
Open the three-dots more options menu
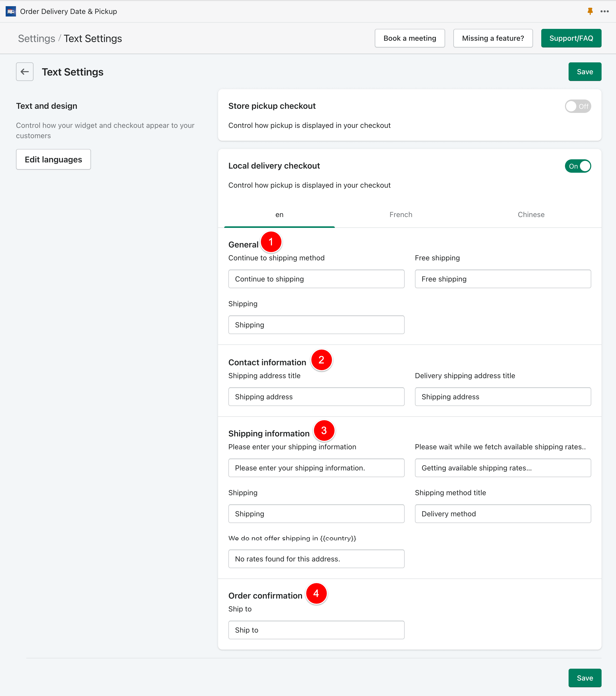tap(605, 11)
